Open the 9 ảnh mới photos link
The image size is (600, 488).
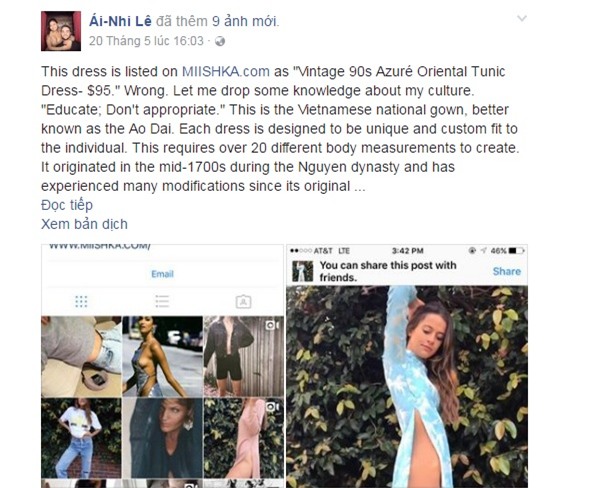[245, 21]
